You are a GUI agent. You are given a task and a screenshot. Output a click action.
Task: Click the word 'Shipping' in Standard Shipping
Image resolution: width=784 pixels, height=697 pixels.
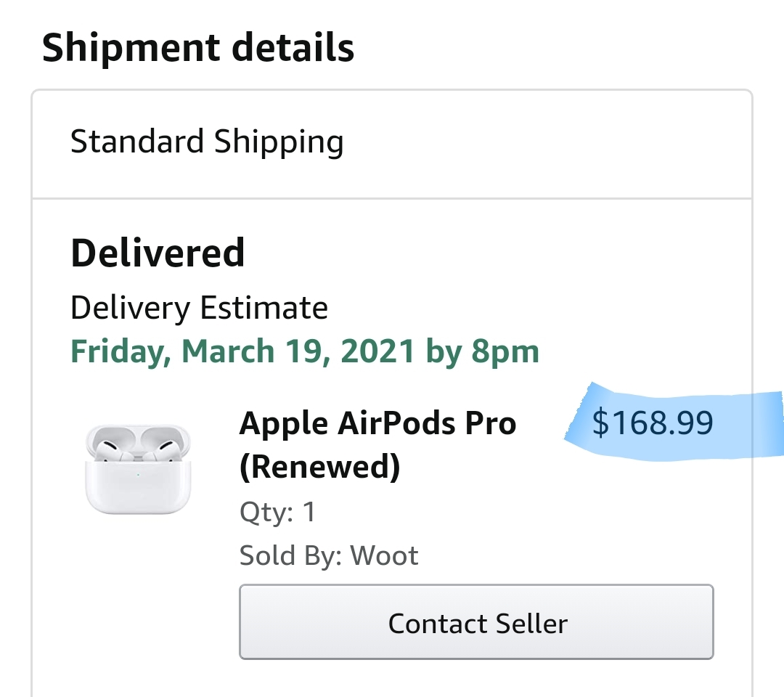point(278,142)
